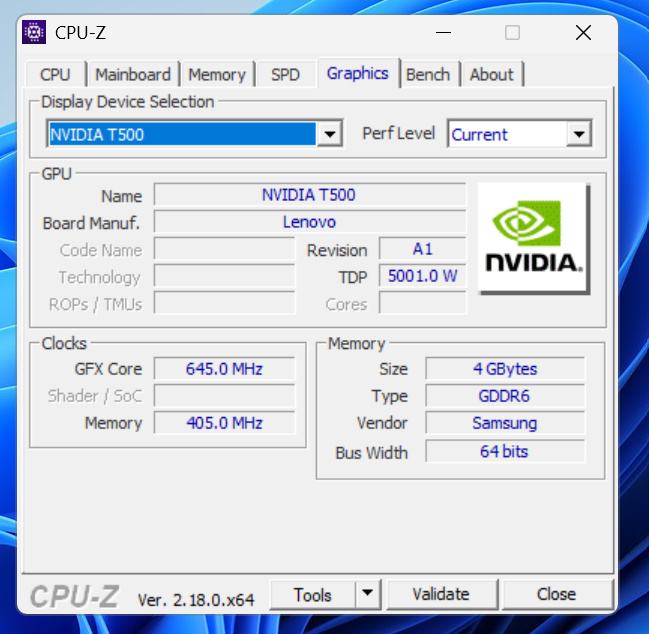This screenshot has height=634, width=649.
Task: Click the memory Size value 4 GBytes
Action: [x=505, y=368]
